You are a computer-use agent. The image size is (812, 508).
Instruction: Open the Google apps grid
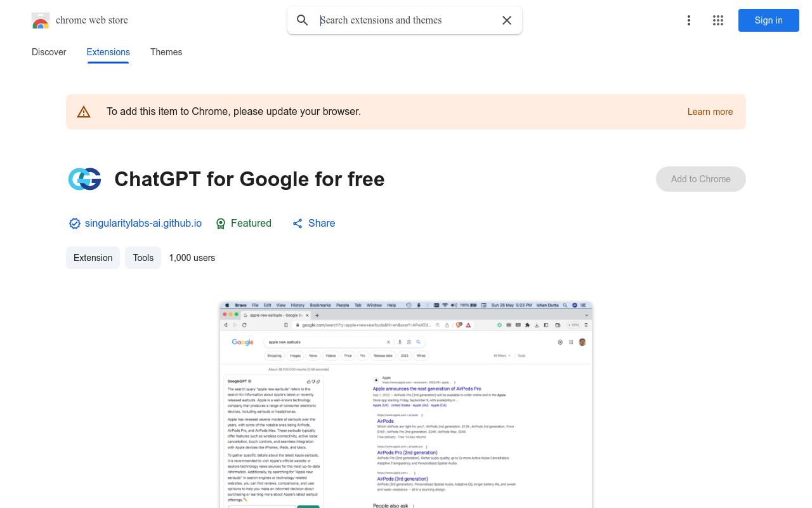pos(718,20)
